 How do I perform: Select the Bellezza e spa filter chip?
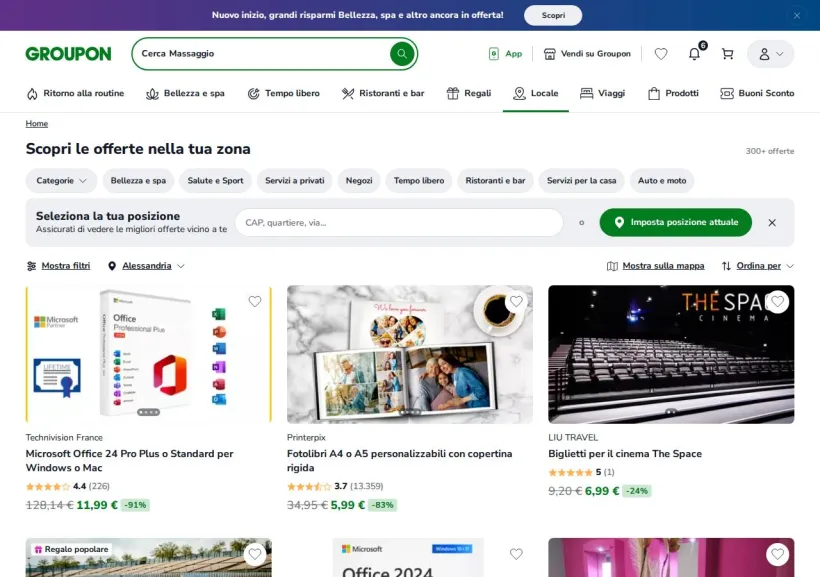click(138, 180)
